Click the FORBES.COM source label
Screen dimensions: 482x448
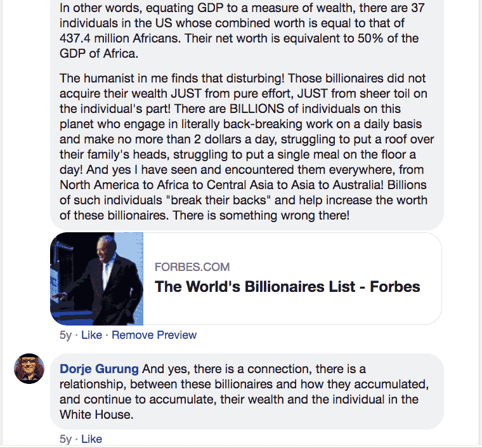pos(192,267)
